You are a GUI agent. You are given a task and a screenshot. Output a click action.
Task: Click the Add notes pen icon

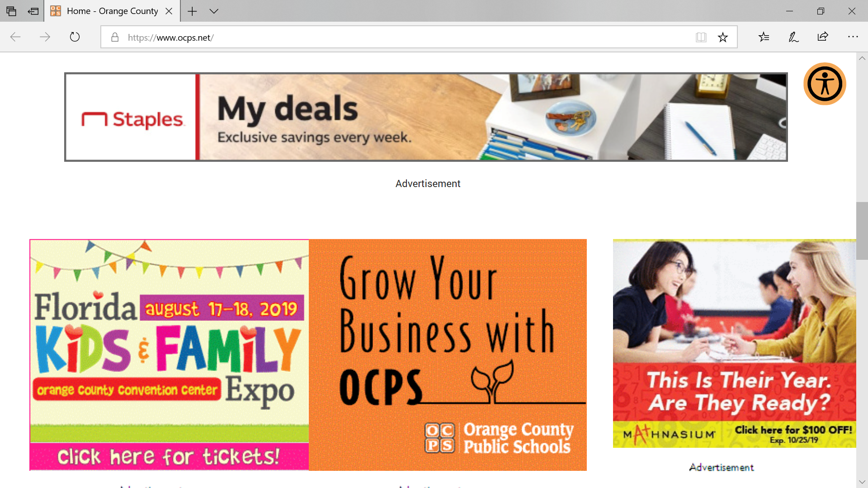coord(793,37)
